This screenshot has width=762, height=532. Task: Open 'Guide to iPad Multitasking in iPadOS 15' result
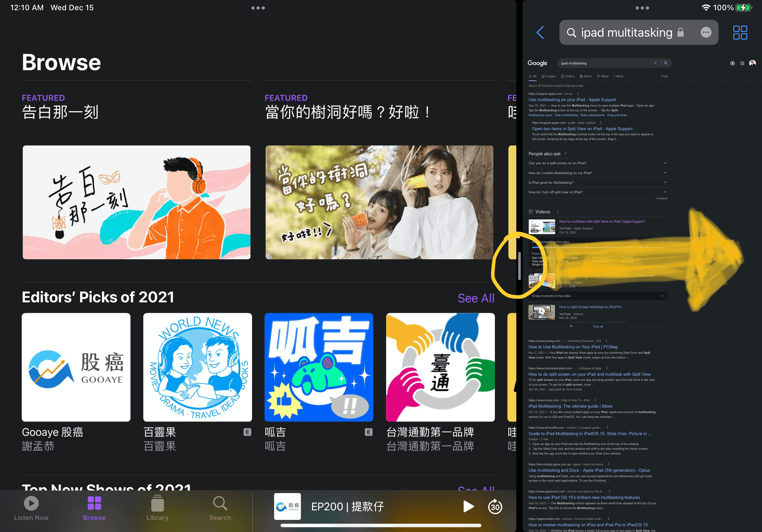(x=590, y=433)
